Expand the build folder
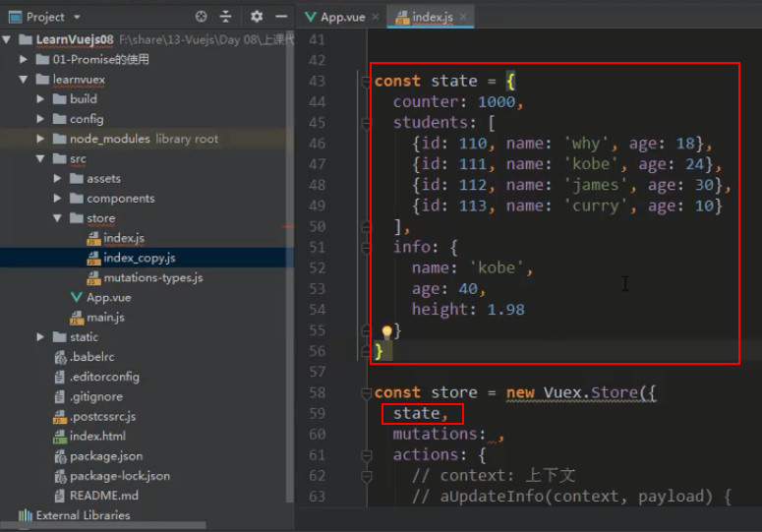The width and height of the screenshot is (762, 532). 40,99
